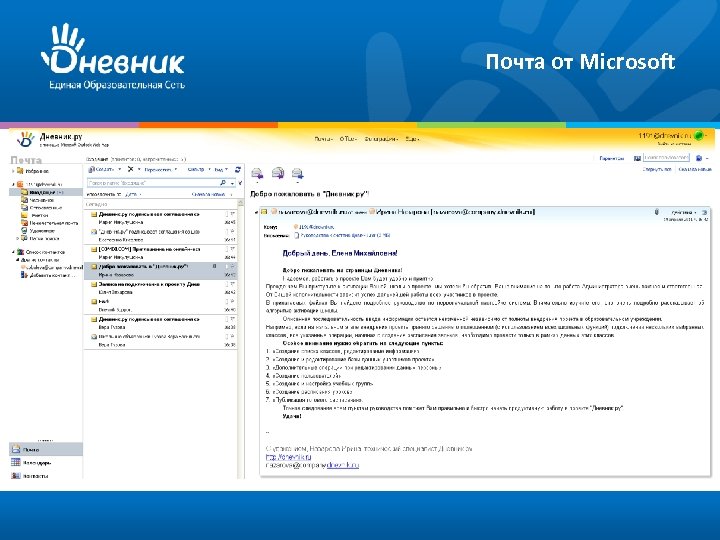This screenshot has width=720, height=540.
Task: Open the dropdown arrow next to Создать
Action: pyautogui.click(x=120, y=169)
